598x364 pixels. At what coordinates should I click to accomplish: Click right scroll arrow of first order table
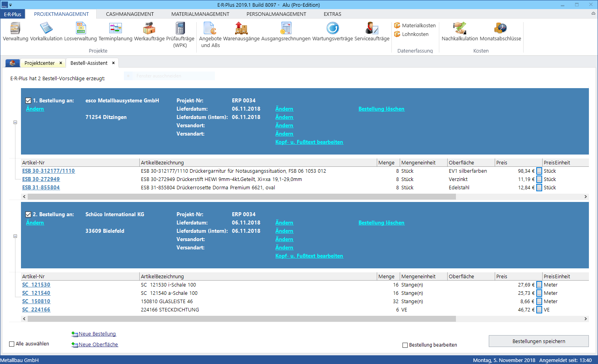586,196
